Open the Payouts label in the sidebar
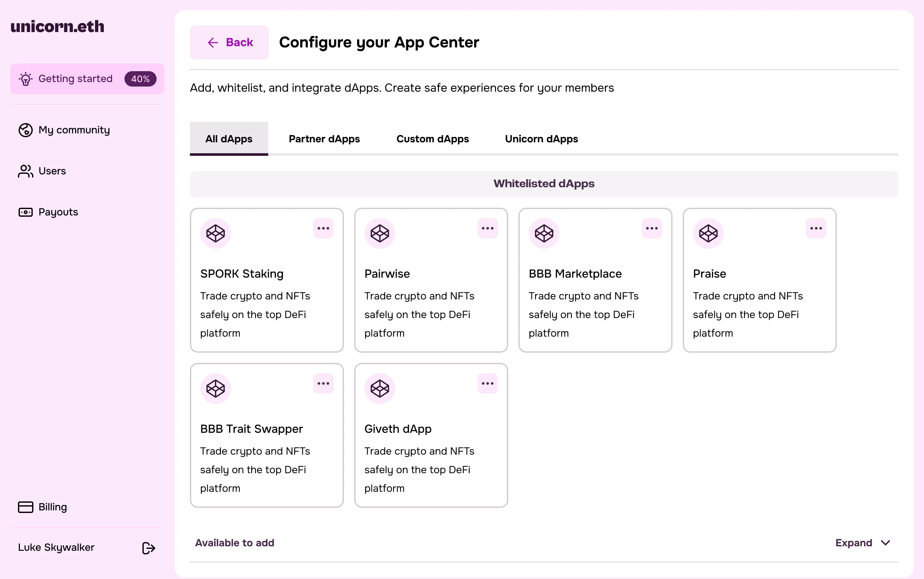 point(58,212)
